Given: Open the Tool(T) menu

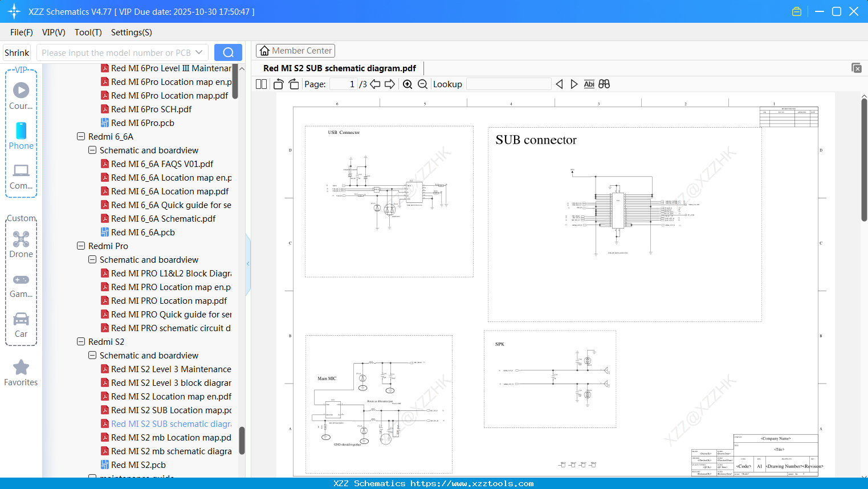Looking at the screenshot, I should pyautogui.click(x=88, y=32).
